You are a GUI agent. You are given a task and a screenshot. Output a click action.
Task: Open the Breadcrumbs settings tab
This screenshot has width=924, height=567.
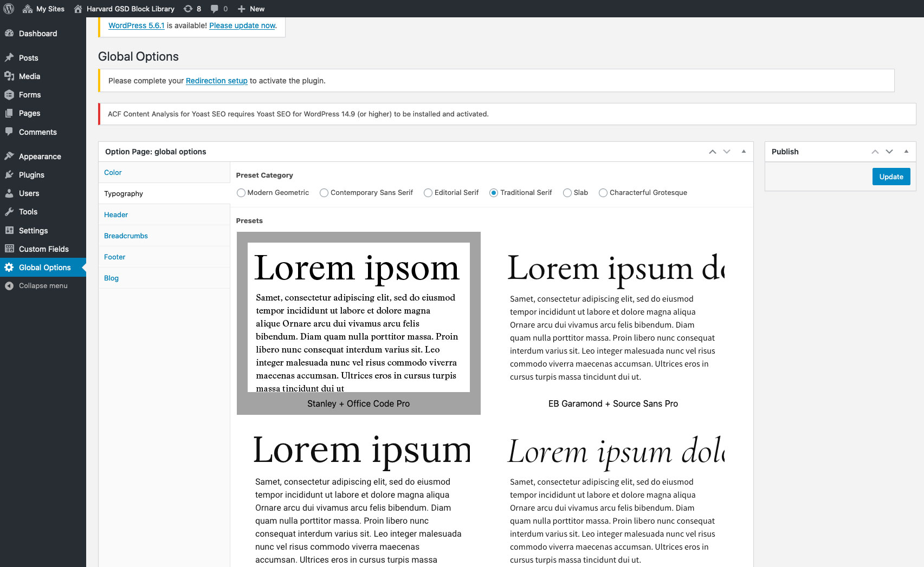tap(126, 236)
